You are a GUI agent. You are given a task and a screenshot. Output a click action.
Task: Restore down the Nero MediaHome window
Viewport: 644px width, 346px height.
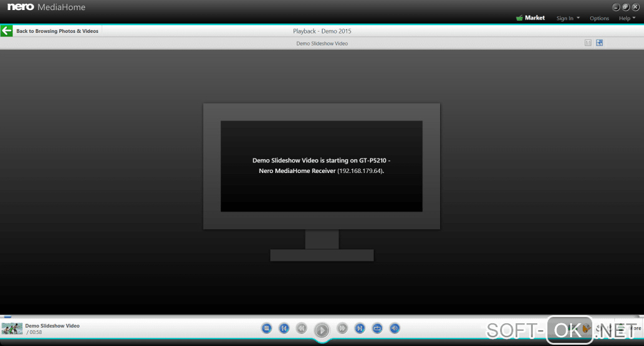(x=626, y=7)
